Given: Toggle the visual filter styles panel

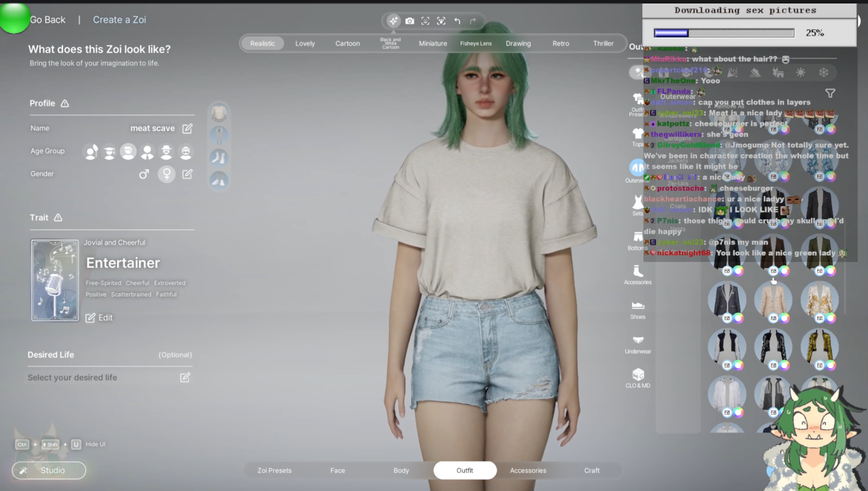Looking at the screenshot, I should (x=393, y=21).
